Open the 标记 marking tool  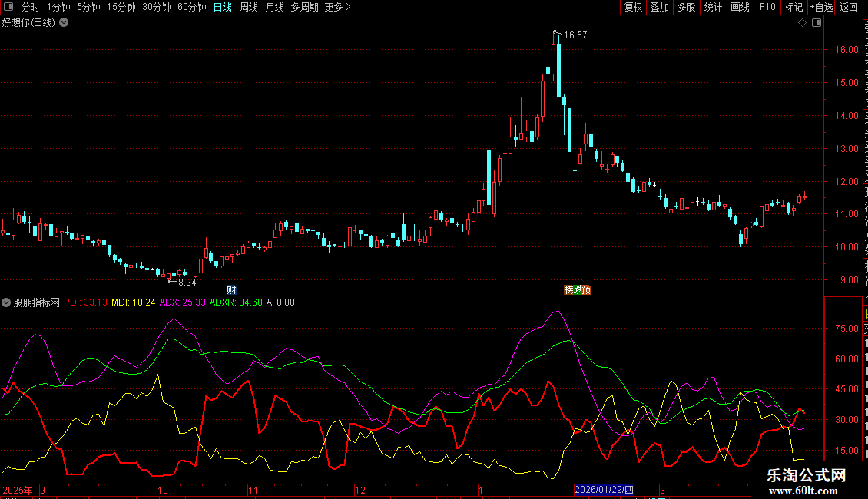(793, 7)
